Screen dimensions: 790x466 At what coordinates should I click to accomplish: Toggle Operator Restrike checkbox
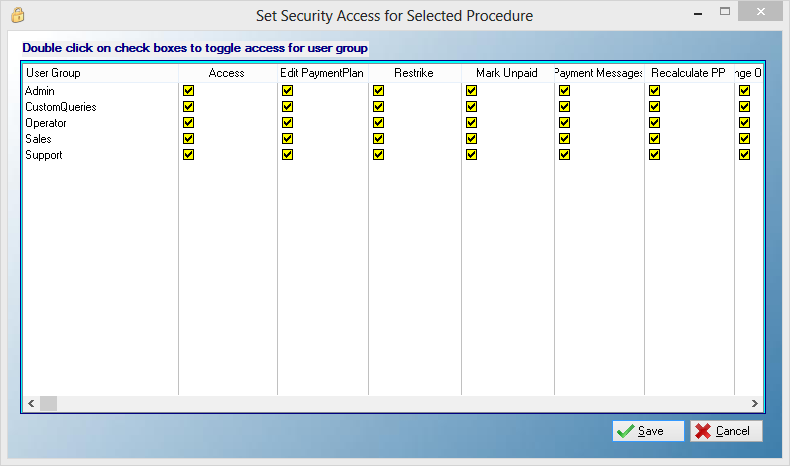[x=378, y=123]
